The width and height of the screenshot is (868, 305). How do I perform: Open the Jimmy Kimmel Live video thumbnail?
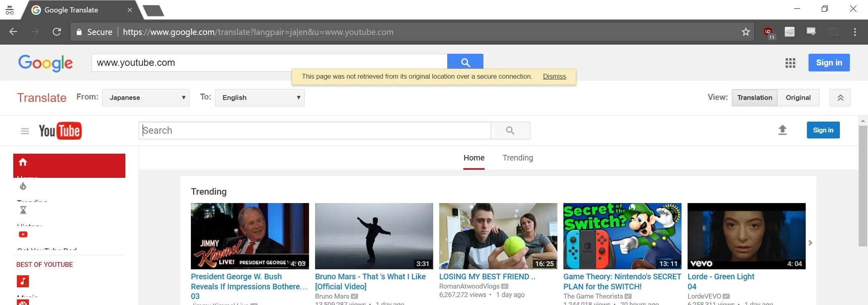[x=250, y=236]
